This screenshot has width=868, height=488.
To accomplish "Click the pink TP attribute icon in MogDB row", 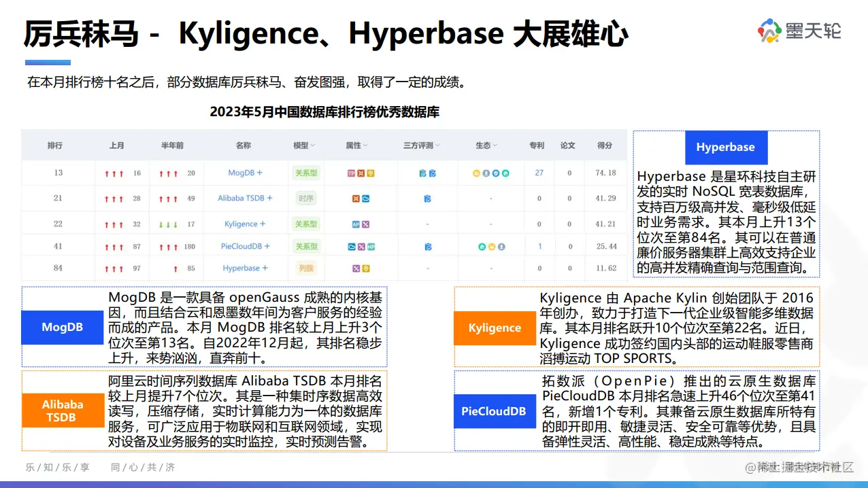I will tap(351, 173).
